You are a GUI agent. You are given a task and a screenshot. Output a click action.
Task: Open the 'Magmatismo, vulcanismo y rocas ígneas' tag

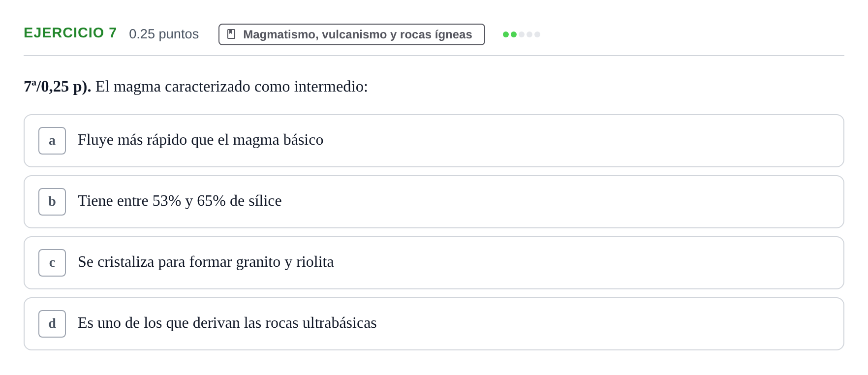[351, 34]
